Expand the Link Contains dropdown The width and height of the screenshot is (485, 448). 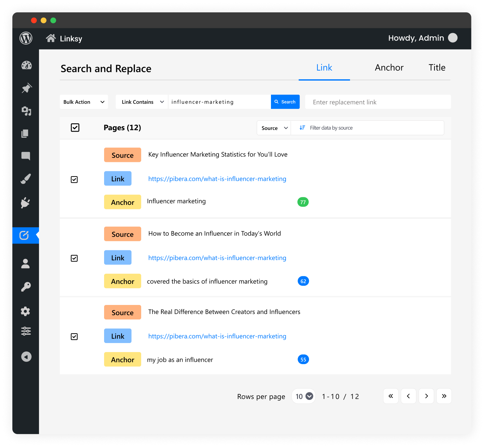click(141, 102)
